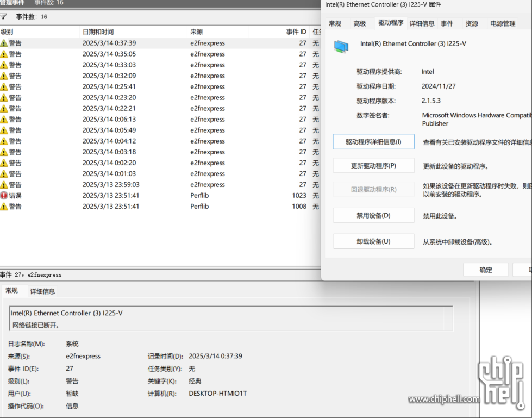Select the 驱动程序 tab in properties dialog
The width and height of the screenshot is (532, 418).
click(x=391, y=23)
